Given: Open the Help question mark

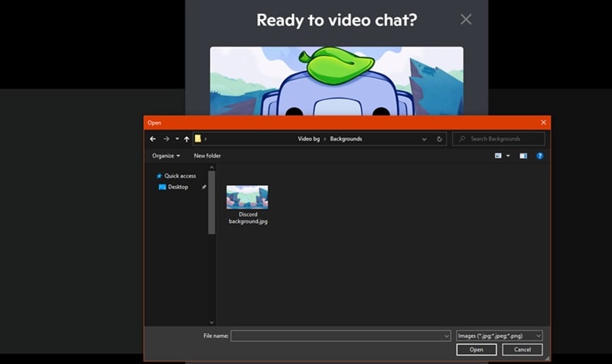Looking at the screenshot, I should (x=540, y=156).
